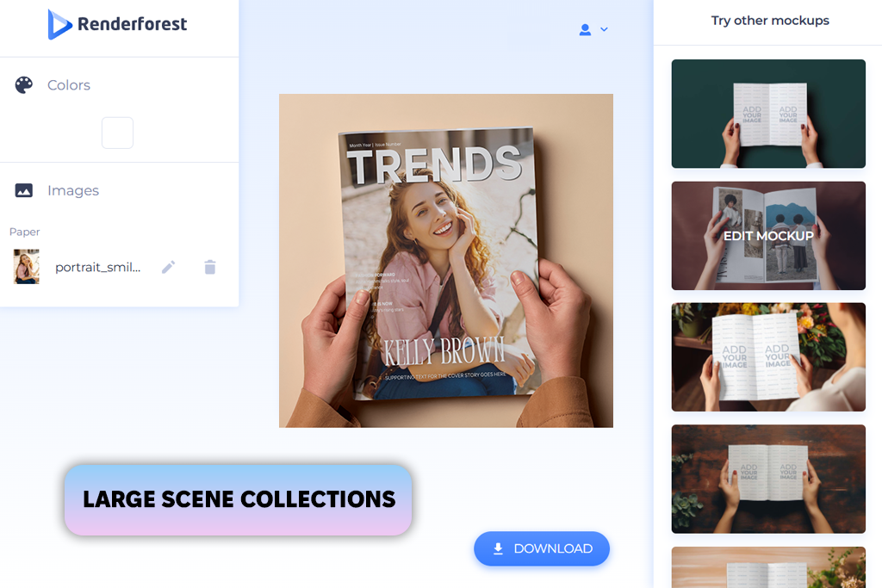Click EDIT MOCKUP on the magazine spread
Viewport: 882px width, 588px height.
[768, 236]
